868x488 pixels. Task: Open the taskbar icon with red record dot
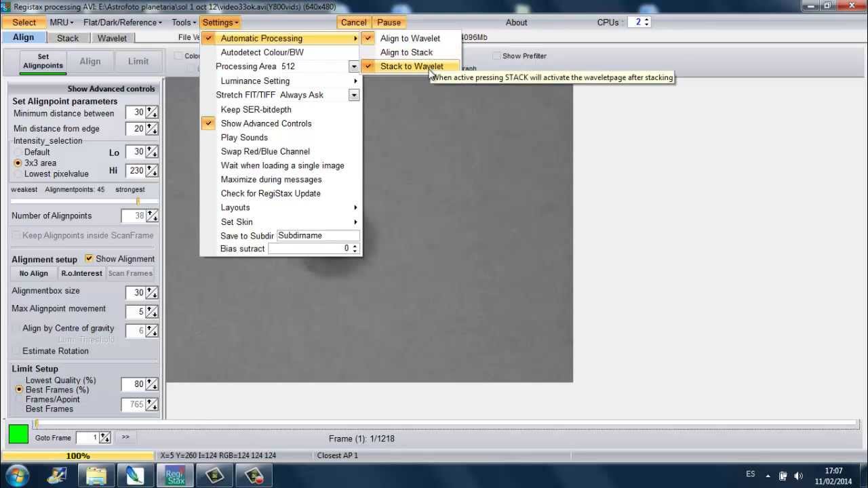(x=253, y=476)
